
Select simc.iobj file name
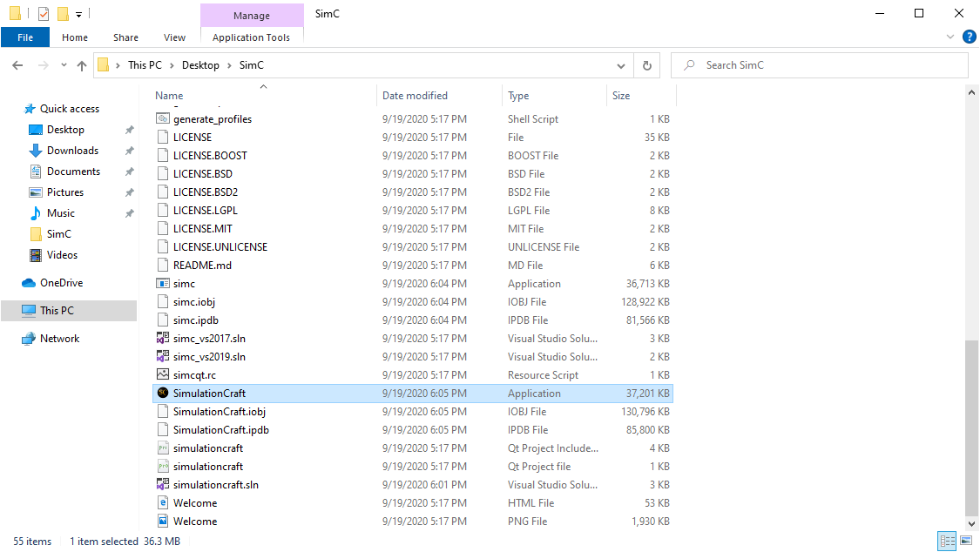click(x=193, y=301)
